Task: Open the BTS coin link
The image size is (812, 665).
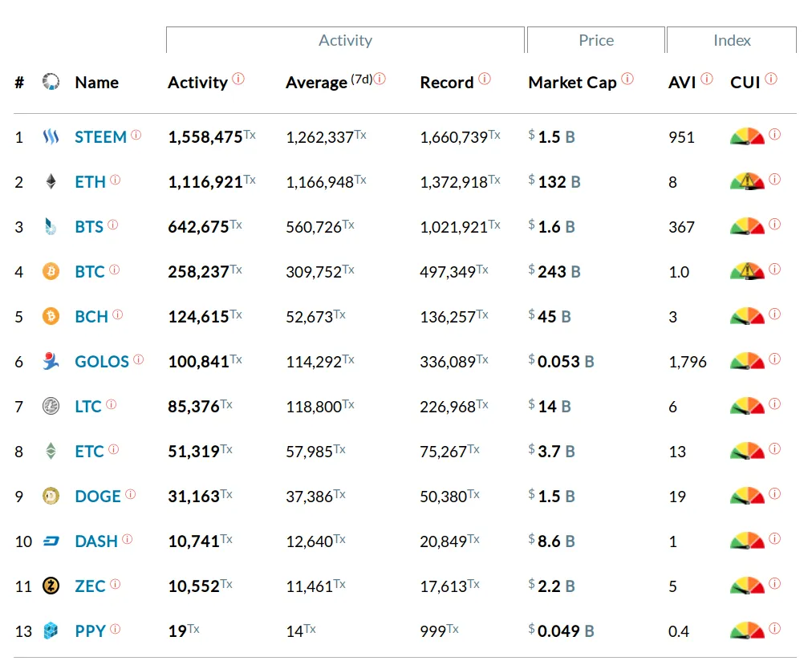Action: pos(89,227)
